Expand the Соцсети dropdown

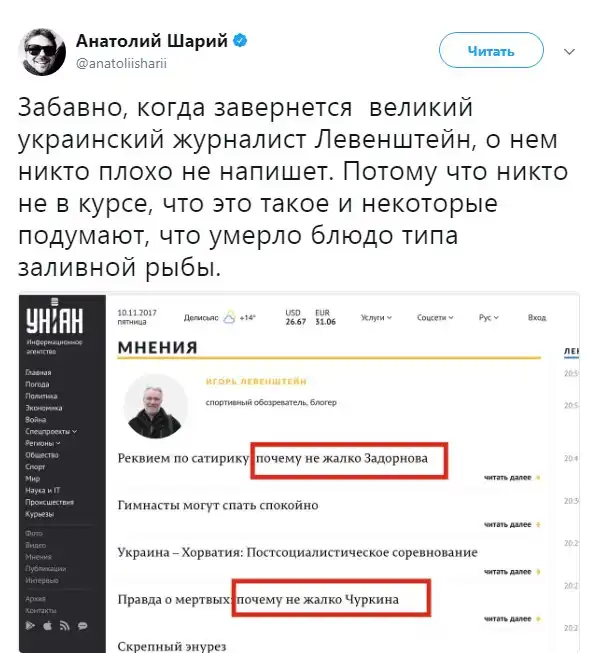coord(435,317)
